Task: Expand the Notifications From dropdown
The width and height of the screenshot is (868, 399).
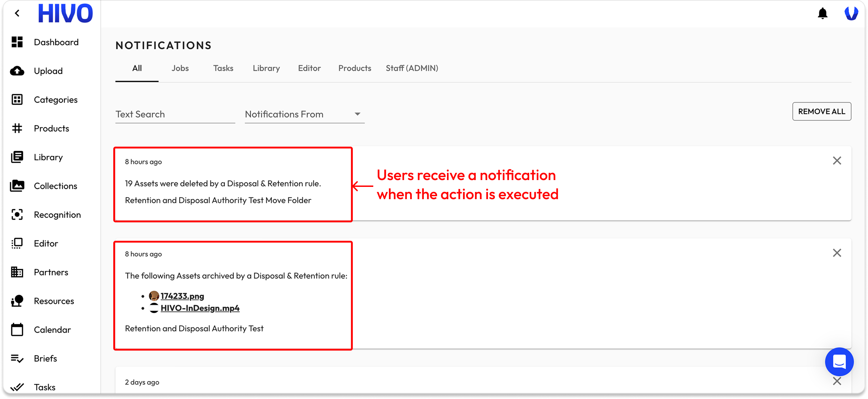Action: pyautogui.click(x=304, y=114)
